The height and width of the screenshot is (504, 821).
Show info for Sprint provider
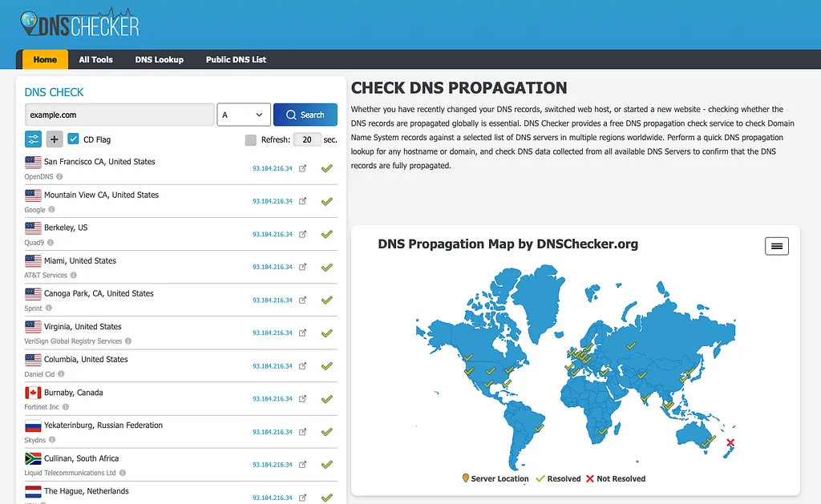coord(48,308)
